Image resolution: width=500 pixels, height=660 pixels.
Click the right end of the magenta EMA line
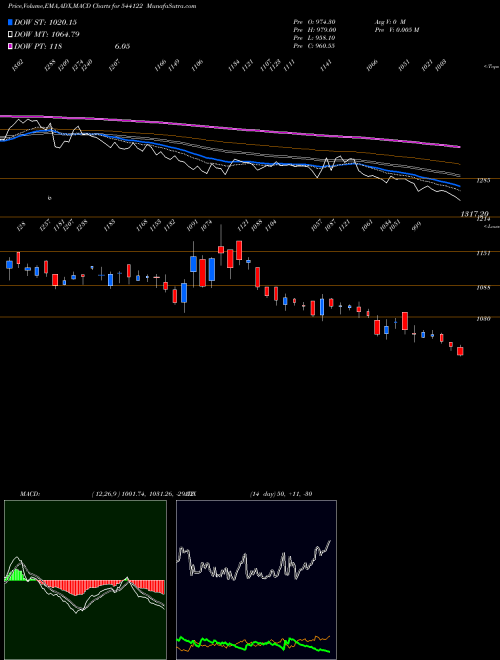(x=458, y=146)
